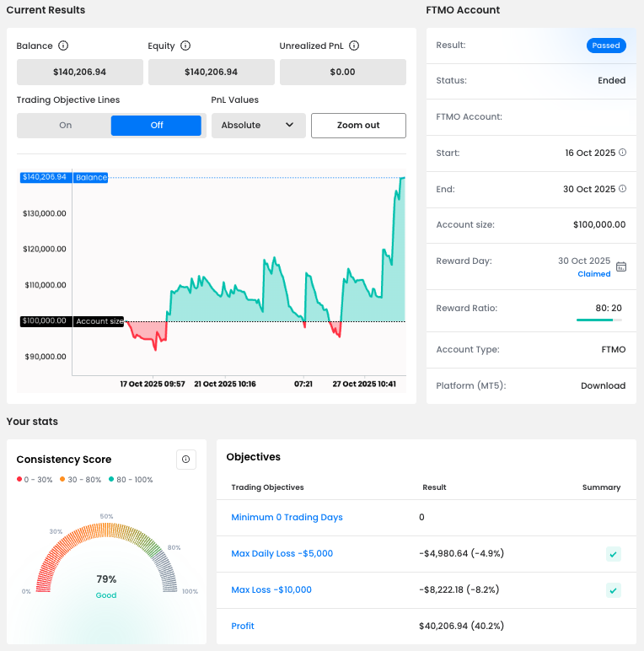644x651 pixels.
Task: Click the Balance info icon
Action: [63, 46]
